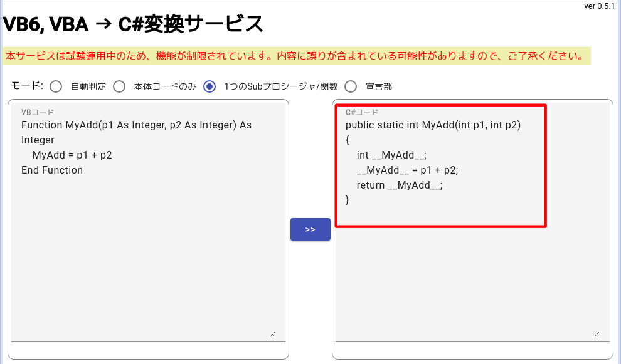The image size is (621, 364).
Task: Click the 'public static int MyAdd' line
Action: 433,125
